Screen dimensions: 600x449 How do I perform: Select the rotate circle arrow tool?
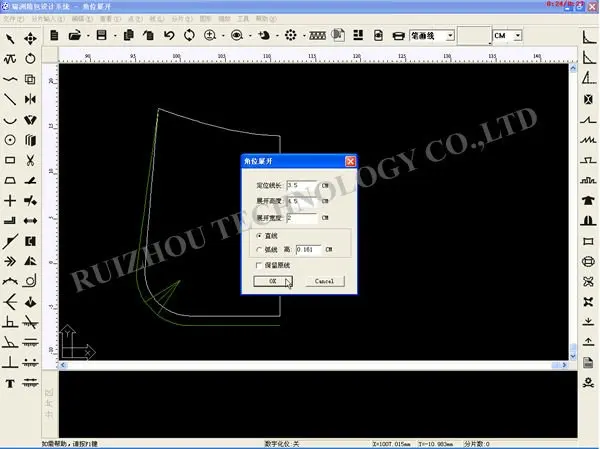(30, 59)
